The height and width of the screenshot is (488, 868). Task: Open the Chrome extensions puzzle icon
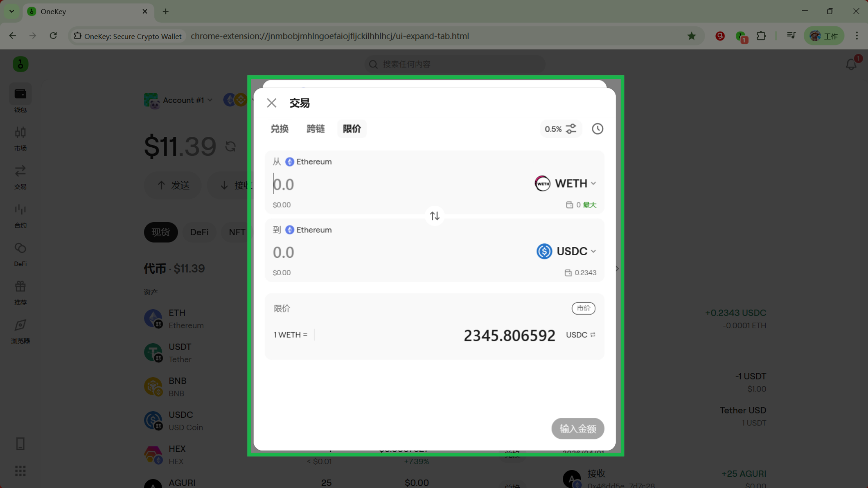[761, 36]
